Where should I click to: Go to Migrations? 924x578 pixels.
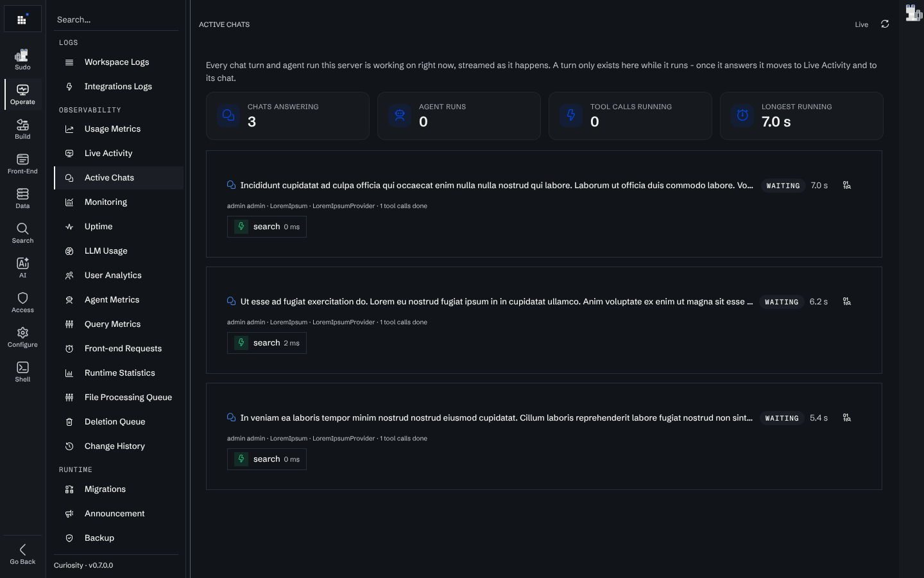119,489
